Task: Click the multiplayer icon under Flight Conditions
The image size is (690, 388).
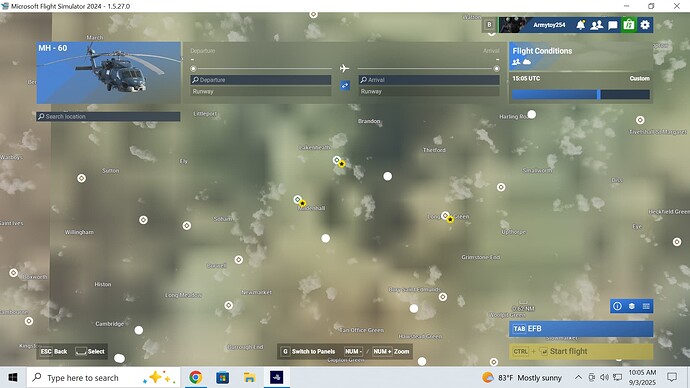Action: (x=516, y=62)
